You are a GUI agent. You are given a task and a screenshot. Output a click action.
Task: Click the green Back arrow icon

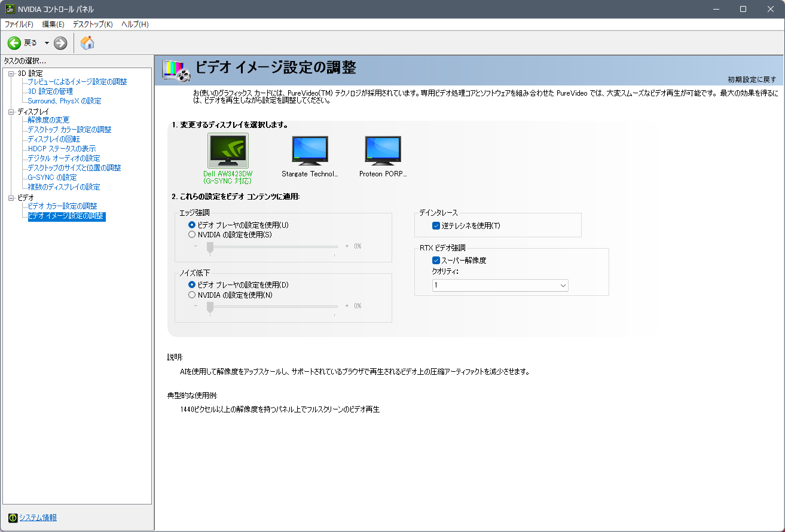click(x=14, y=43)
